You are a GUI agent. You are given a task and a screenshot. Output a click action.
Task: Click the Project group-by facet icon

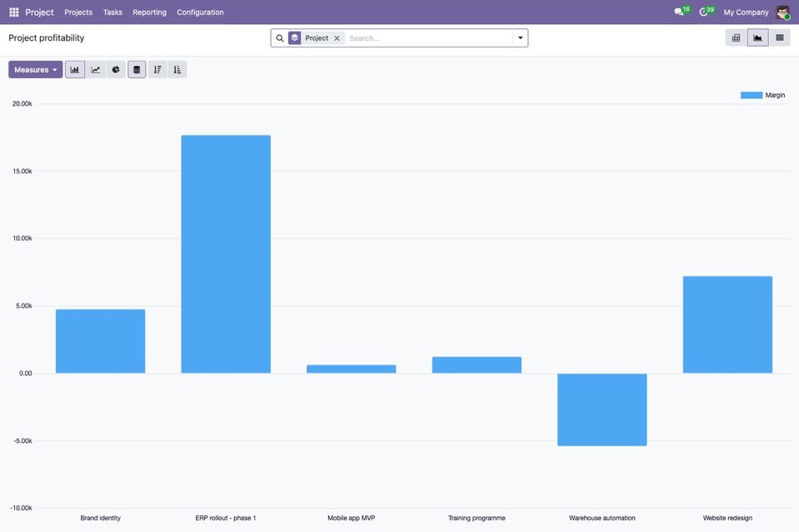pyautogui.click(x=295, y=38)
